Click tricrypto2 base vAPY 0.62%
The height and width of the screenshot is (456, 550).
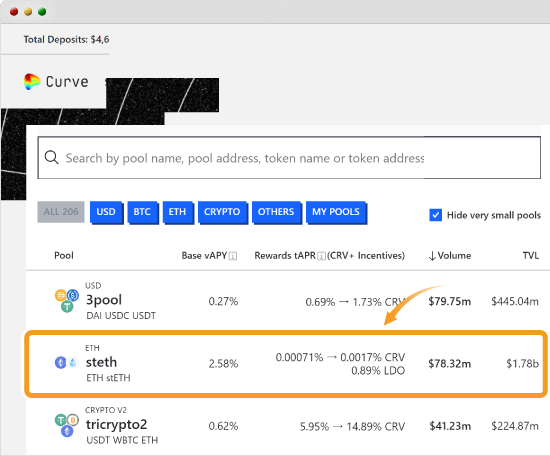[223, 426]
